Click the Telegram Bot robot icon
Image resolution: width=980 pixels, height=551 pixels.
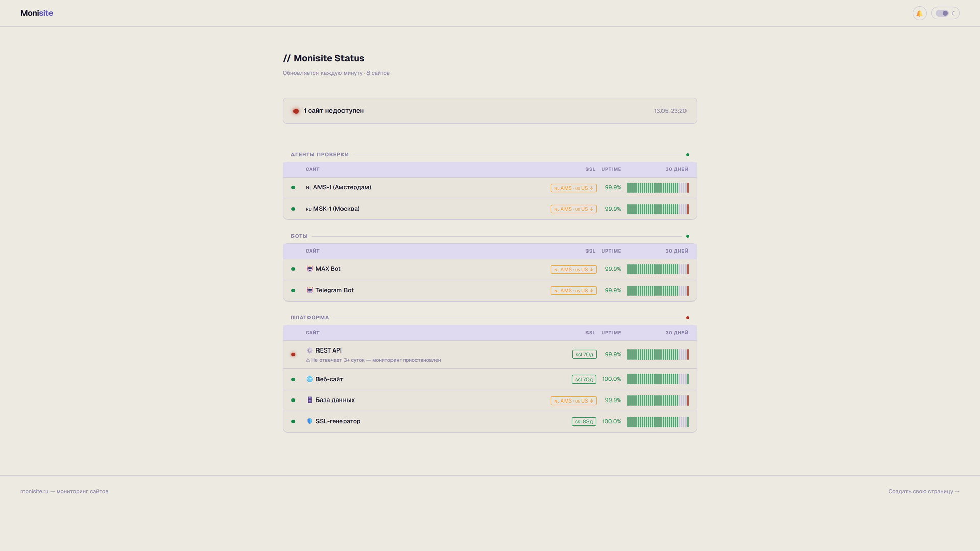[309, 290]
